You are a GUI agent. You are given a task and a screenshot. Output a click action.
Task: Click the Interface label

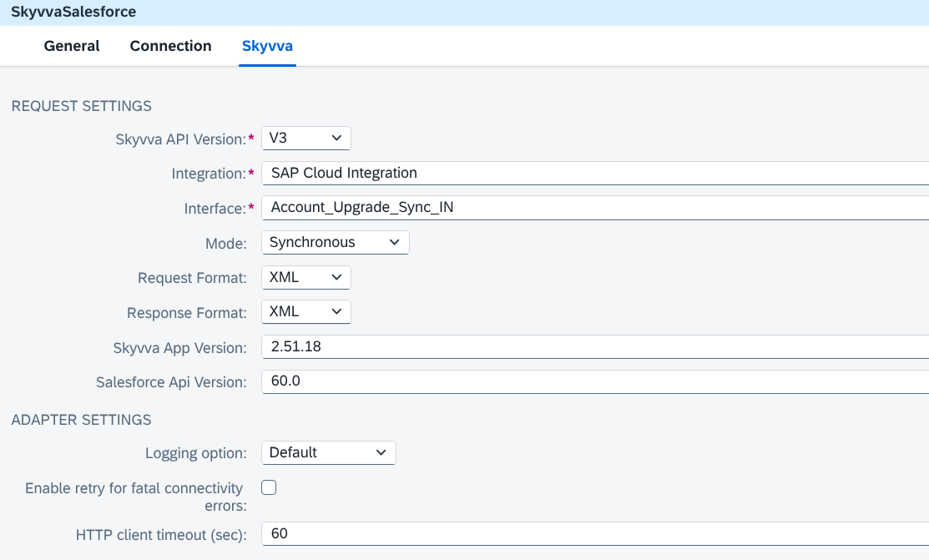tap(215, 209)
